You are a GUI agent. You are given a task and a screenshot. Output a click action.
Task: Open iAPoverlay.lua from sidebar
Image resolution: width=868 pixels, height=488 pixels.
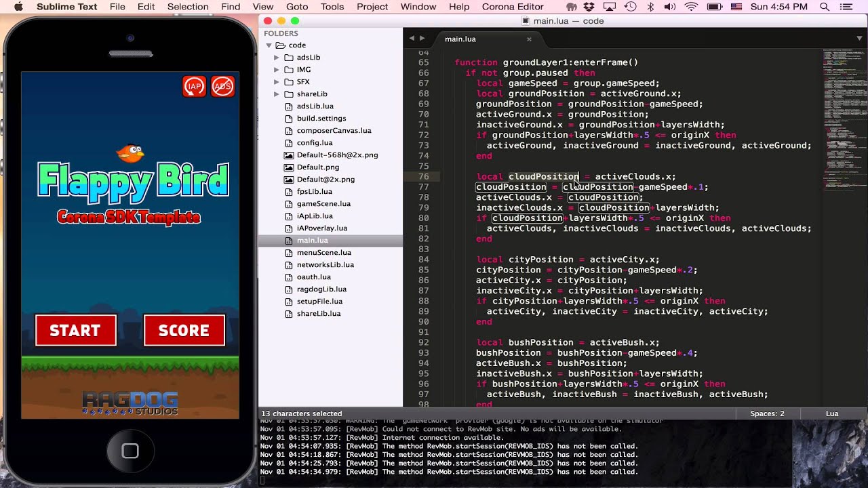tap(322, 228)
